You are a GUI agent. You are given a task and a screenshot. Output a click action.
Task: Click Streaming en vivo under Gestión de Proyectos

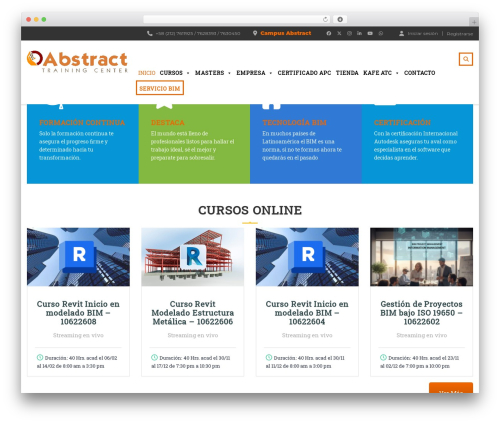(422, 335)
